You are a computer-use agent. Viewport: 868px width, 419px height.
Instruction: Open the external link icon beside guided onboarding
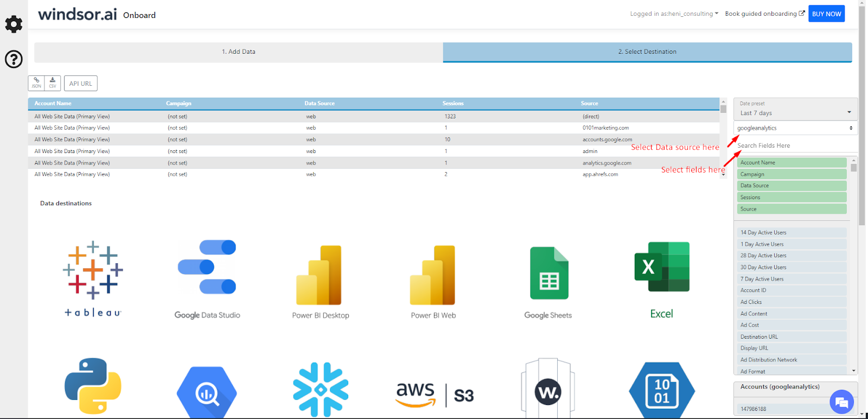click(x=802, y=13)
